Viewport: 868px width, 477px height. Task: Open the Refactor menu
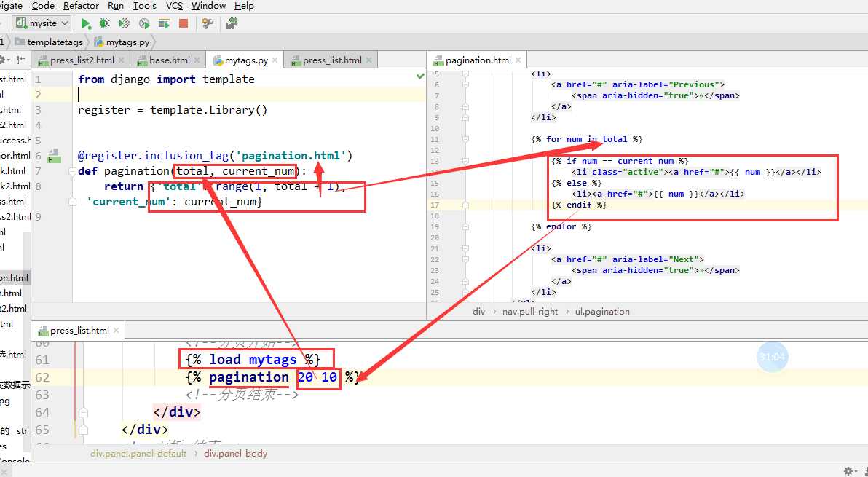coord(81,6)
